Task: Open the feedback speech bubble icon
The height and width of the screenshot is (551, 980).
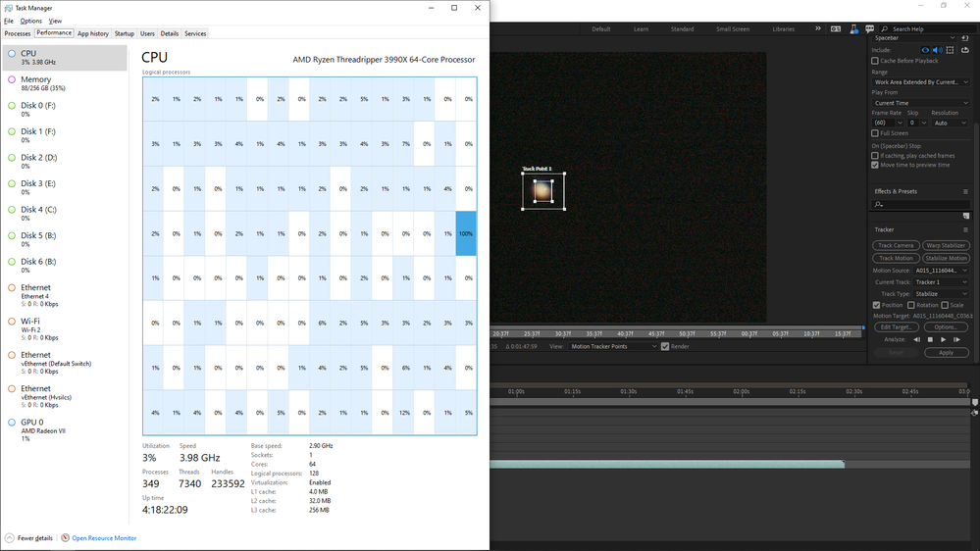Action: click(869, 28)
